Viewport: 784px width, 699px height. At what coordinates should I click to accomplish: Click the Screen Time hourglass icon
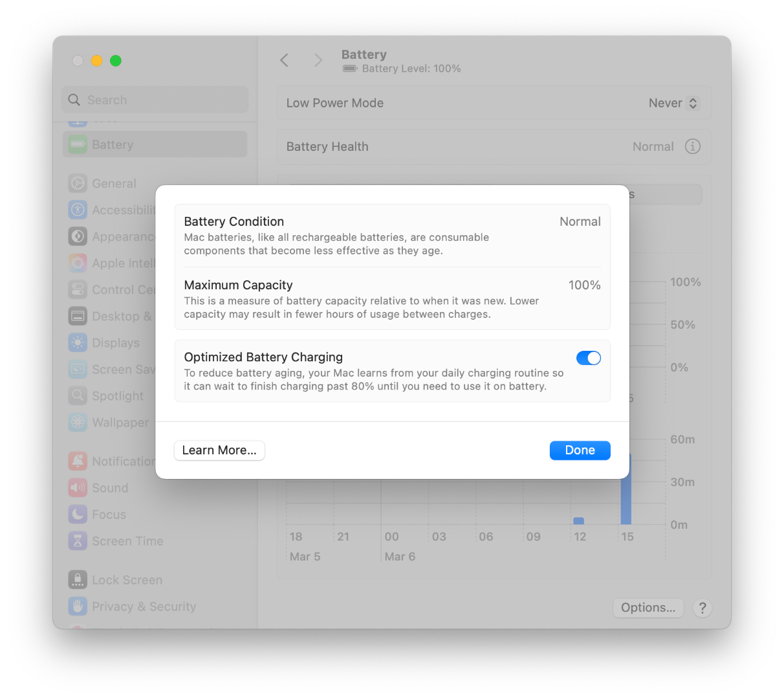coord(78,540)
